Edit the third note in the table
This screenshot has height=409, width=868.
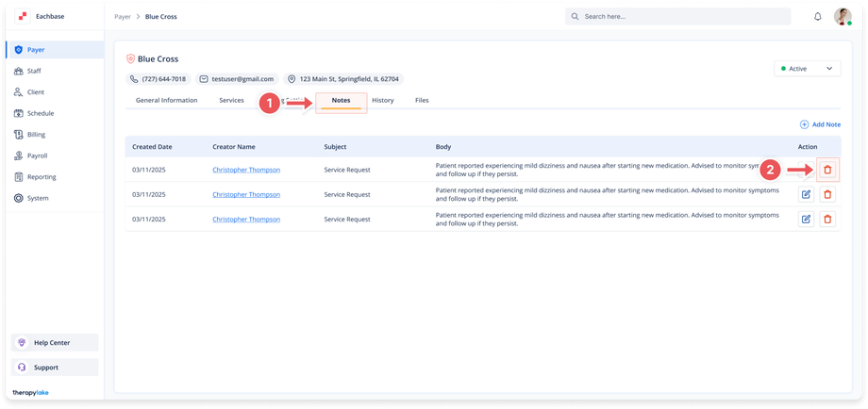(x=807, y=219)
